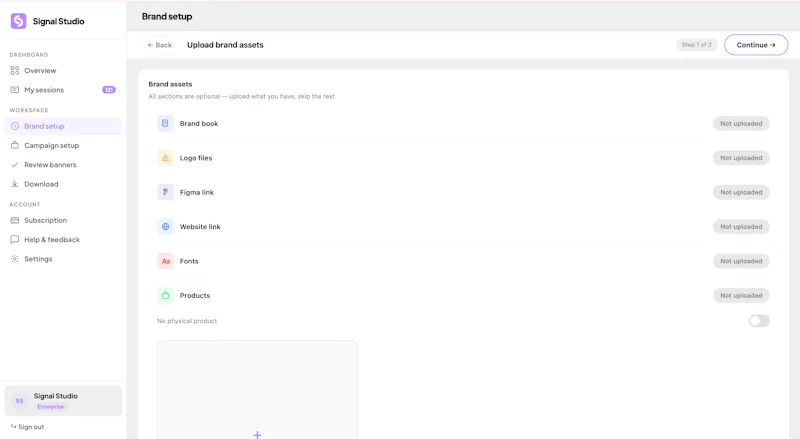Click the Download arrow icon
The width and height of the screenshot is (800, 439).
click(15, 184)
